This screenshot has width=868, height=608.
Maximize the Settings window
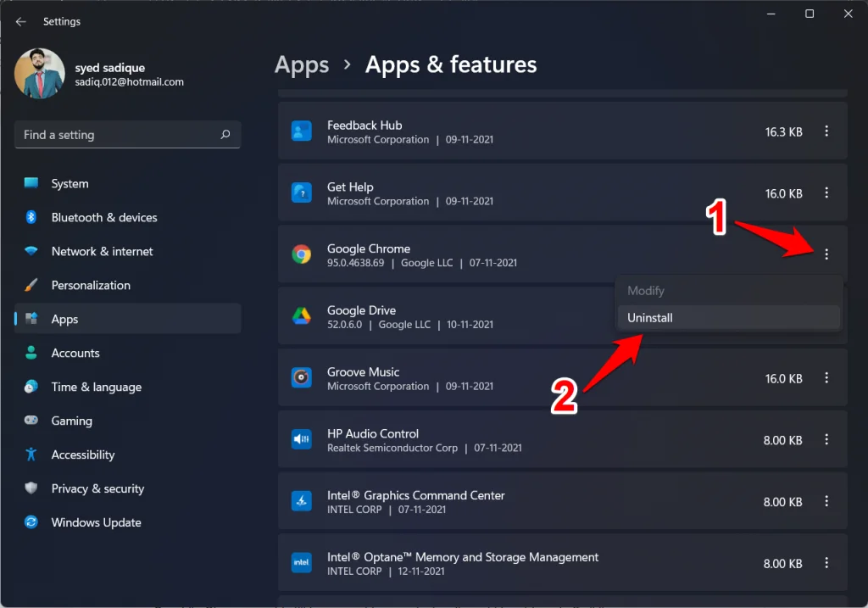pos(810,14)
